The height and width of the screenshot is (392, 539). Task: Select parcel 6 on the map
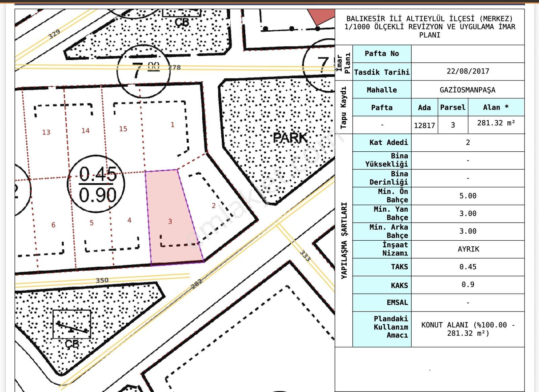(x=53, y=225)
